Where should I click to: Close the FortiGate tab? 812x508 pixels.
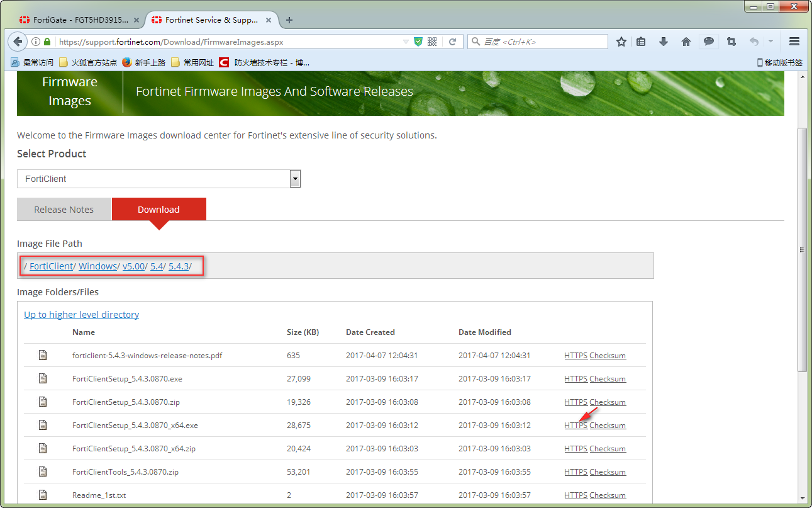[x=136, y=20]
